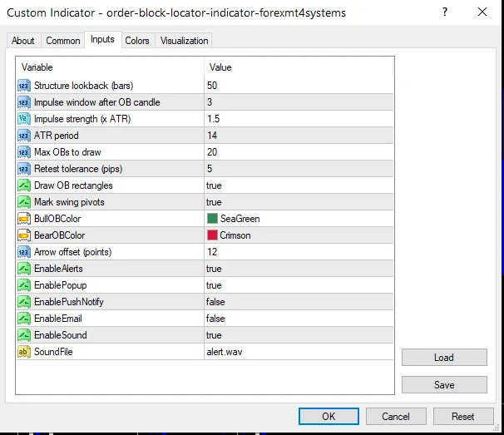Image resolution: width=504 pixels, height=435 pixels.
Task: Edit the SoundFile value alert.wav
Action: 225,352
